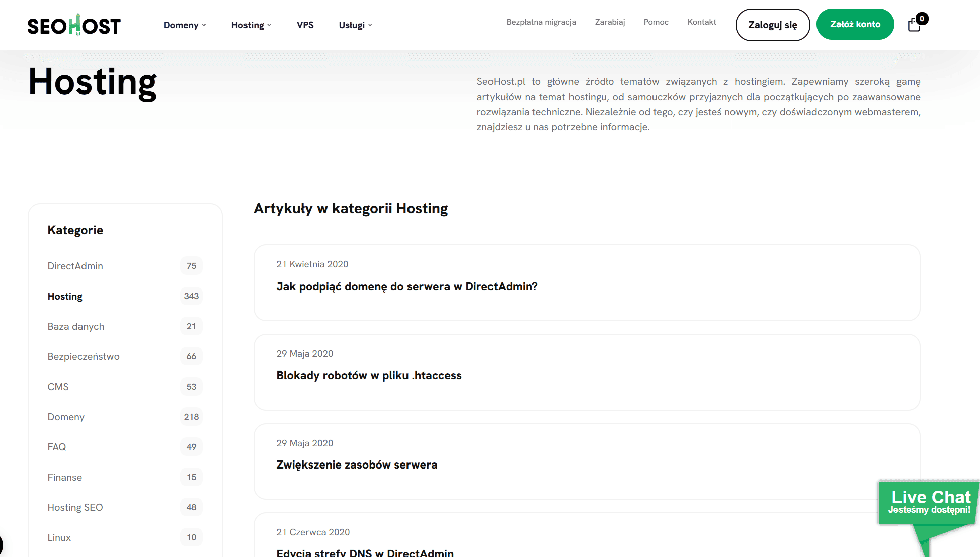Select the FAQ category
980x557 pixels.
coord(57,447)
